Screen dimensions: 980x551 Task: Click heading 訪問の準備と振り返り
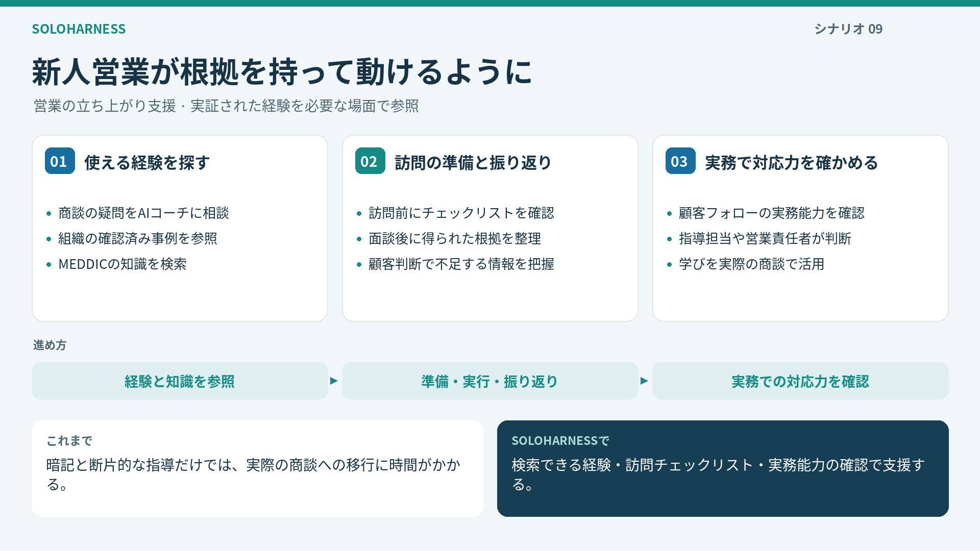(x=473, y=163)
